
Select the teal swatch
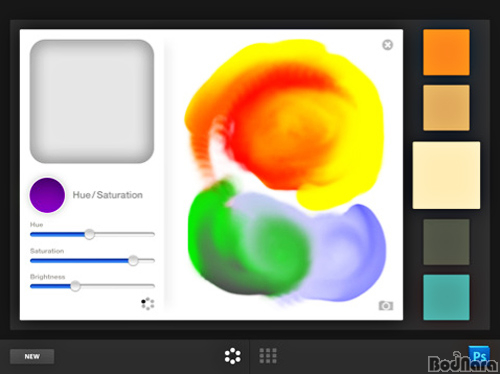pos(446,297)
